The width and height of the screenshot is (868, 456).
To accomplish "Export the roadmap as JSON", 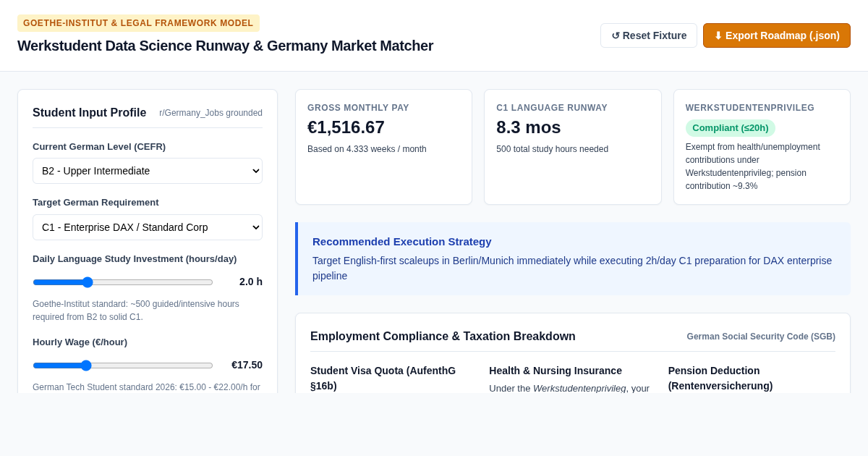I will [777, 35].
